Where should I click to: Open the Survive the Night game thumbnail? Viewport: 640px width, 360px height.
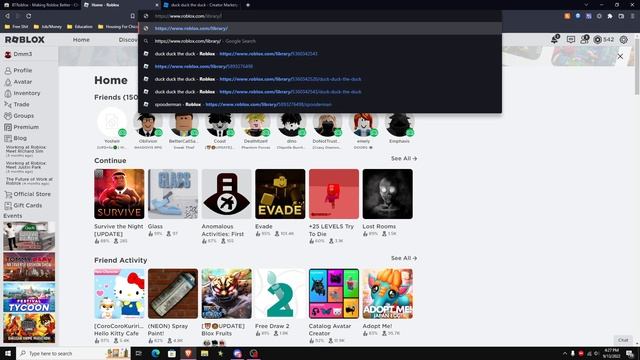point(119,194)
